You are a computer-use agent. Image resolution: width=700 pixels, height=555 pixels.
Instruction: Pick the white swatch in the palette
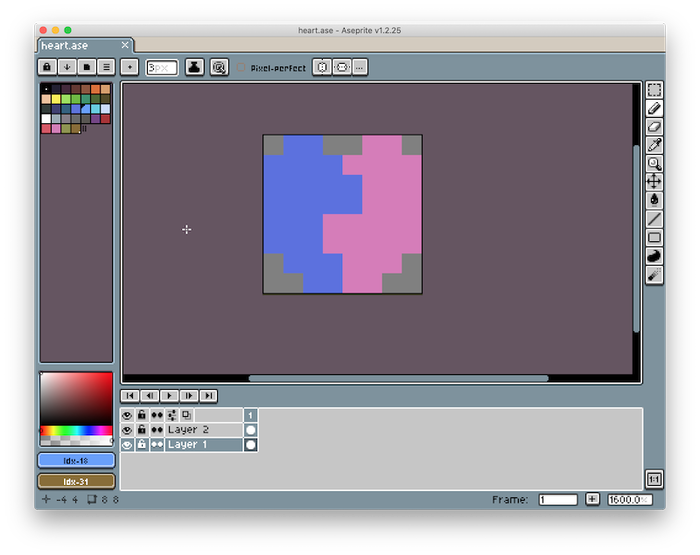[x=46, y=119]
